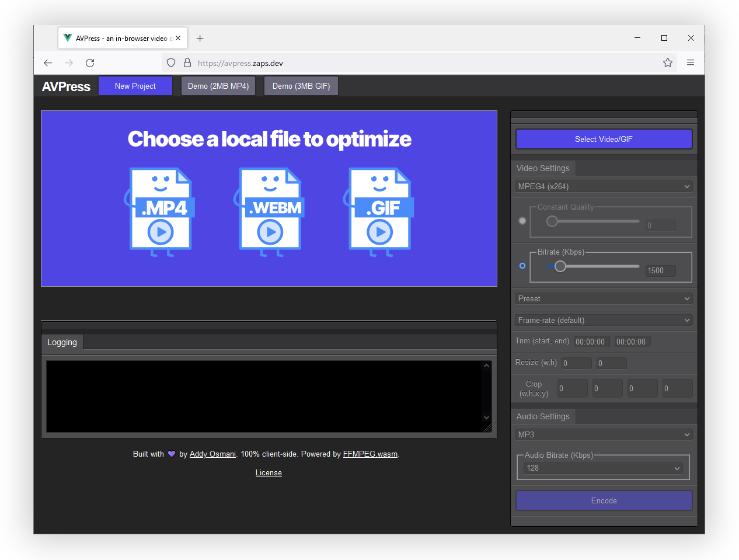Bookmark the page with the star icon
This screenshot has width=739, height=560.
pyautogui.click(x=667, y=62)
